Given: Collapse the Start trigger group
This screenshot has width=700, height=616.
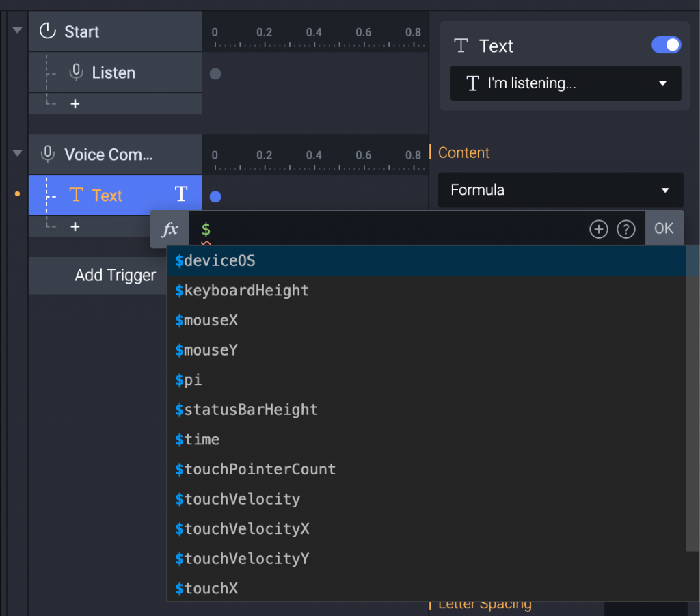Looking at the screenshot, I should tap(18, 31).
